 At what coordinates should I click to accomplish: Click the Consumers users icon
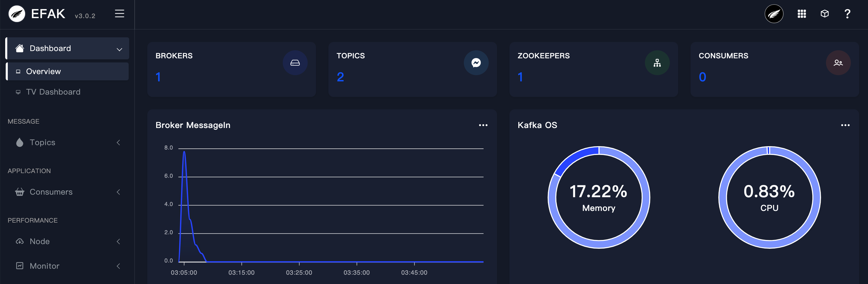pyautogui.click(x=838, y=63)
